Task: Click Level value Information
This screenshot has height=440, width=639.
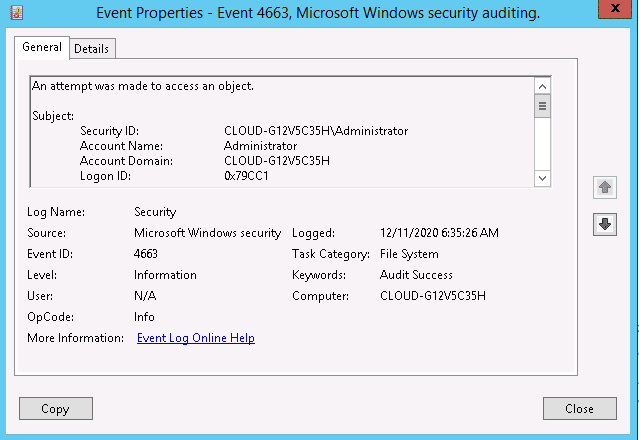Action: (165, 275)
